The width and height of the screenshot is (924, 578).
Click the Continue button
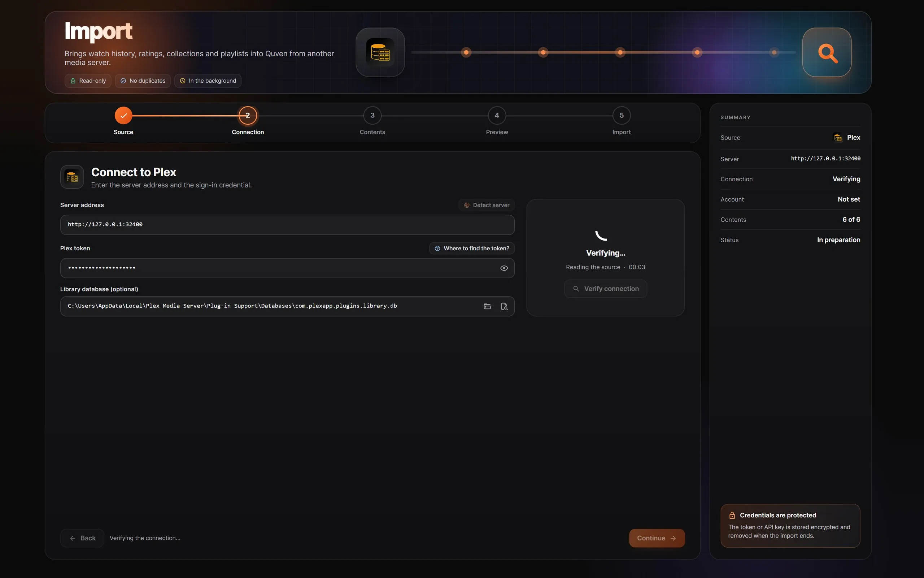[657, 538]
